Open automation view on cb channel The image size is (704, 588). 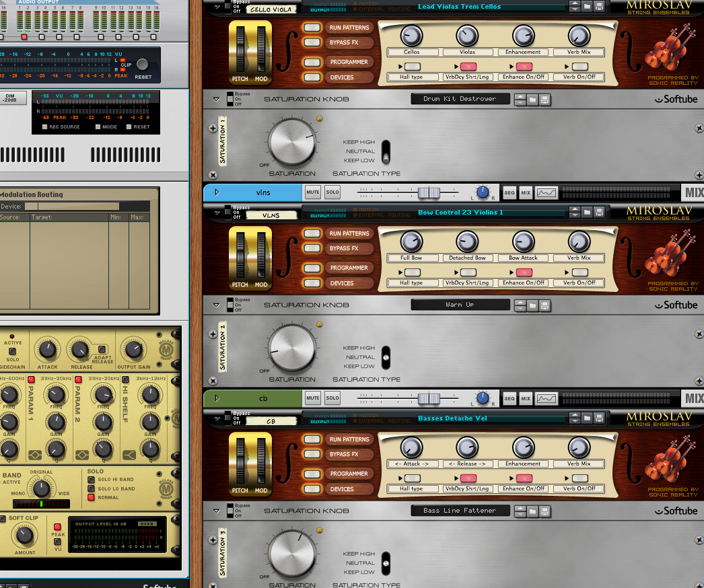pyautogui.click(x=547, y=398)
